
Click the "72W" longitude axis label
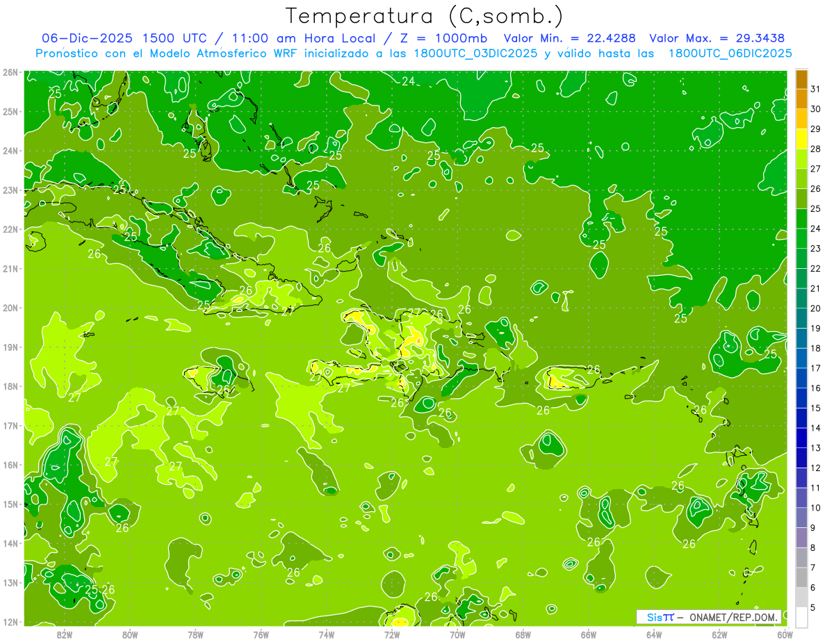pos(392,635)
